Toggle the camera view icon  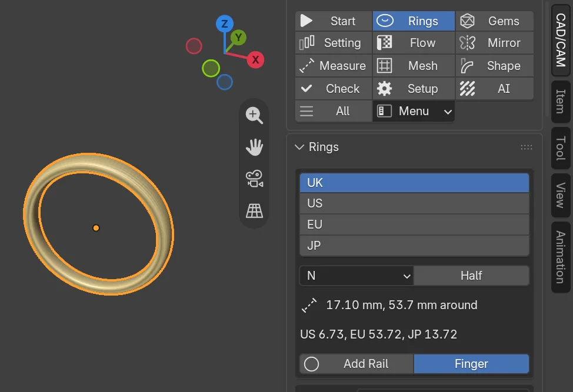[254, 179]
